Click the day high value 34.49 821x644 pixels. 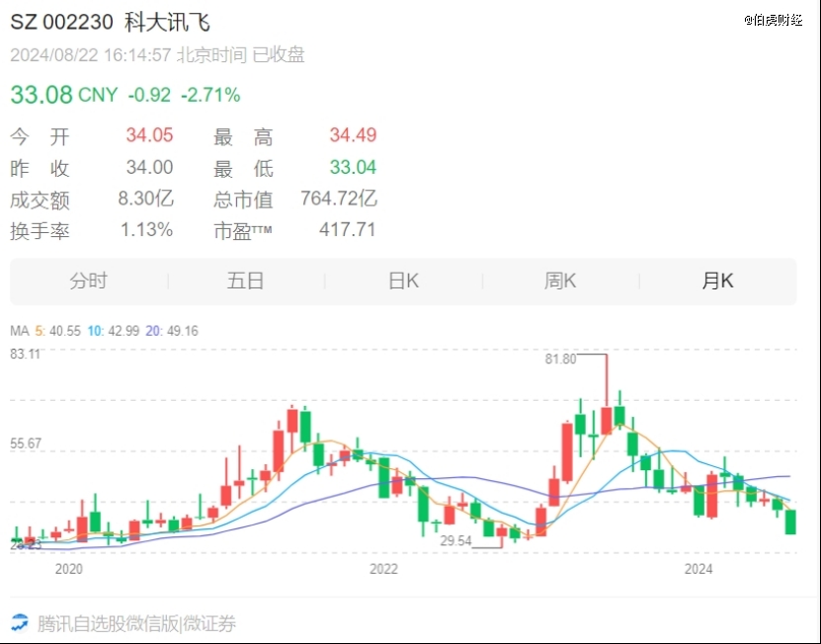coord(353,135)
